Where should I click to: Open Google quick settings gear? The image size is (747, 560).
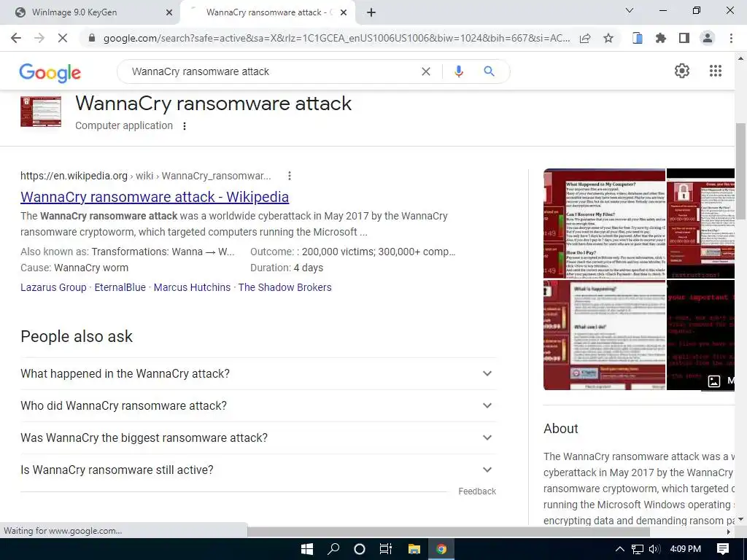[682, 71]
